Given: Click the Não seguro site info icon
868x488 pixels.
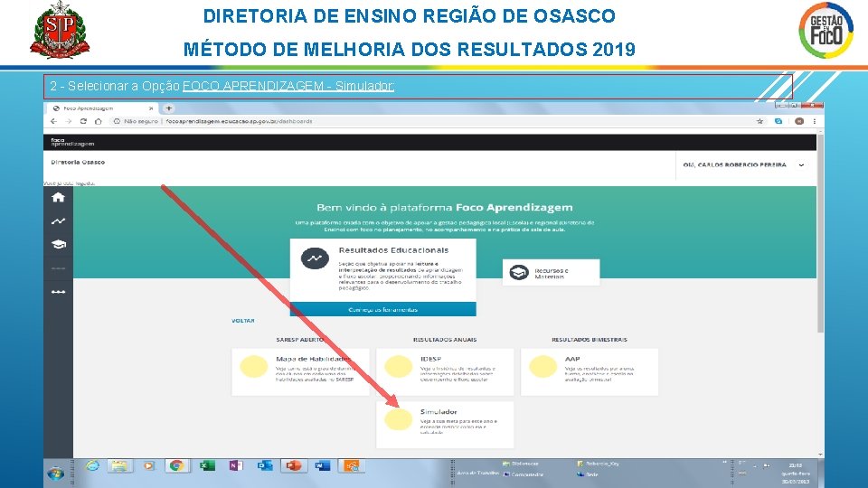Looking at the screenshot, I should pyautogui.click(x=117, y=121).
